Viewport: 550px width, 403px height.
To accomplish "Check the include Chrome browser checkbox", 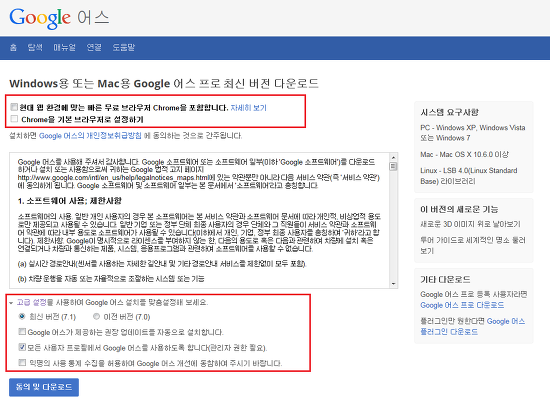I will click(14, 107).
